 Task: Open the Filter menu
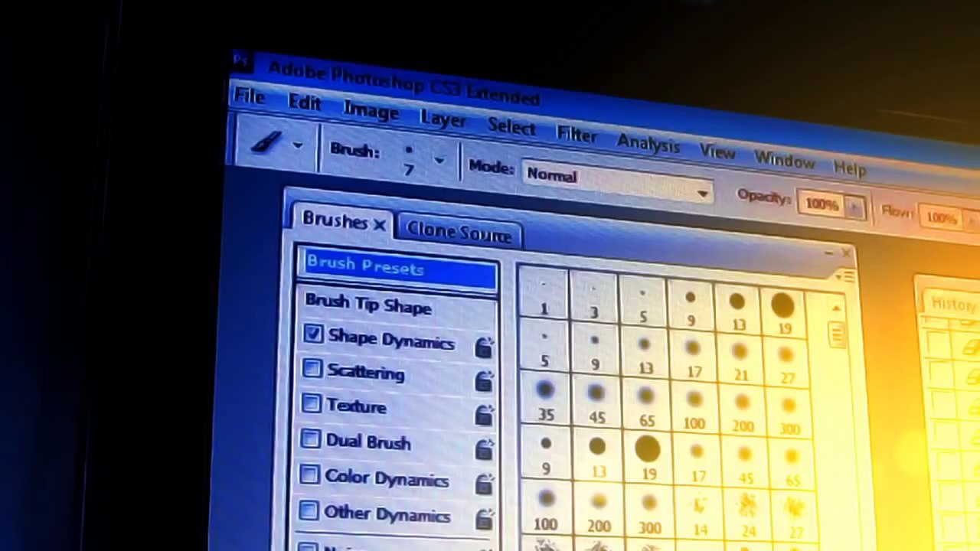577,135
